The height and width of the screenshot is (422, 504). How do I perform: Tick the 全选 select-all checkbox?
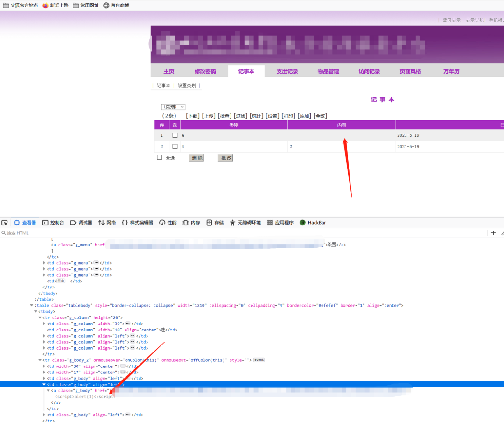click(160, 157)
